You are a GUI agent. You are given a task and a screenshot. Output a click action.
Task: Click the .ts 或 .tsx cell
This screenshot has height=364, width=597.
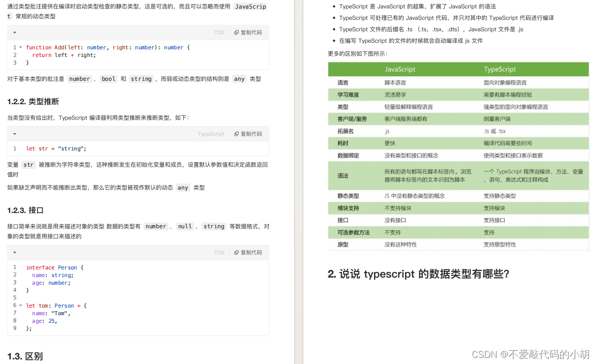pos(495,131)
